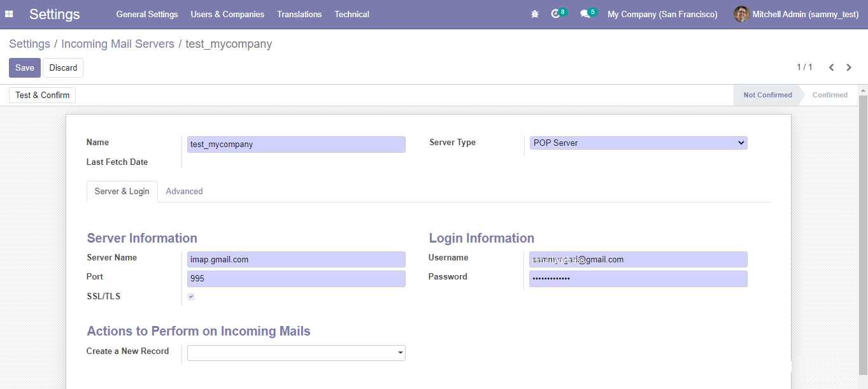Open Technical menu
868x389 pixels.
352,14
